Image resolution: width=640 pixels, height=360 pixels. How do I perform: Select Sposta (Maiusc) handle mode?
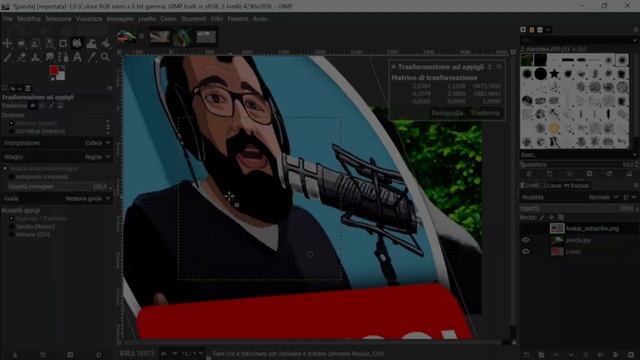tap(11, 227)
